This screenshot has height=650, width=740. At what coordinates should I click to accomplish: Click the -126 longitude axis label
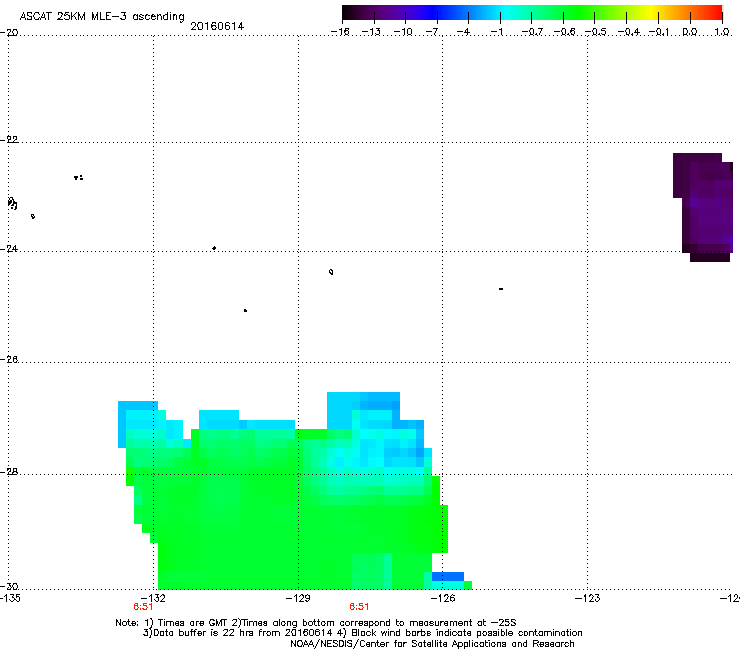tap(443, 598)
